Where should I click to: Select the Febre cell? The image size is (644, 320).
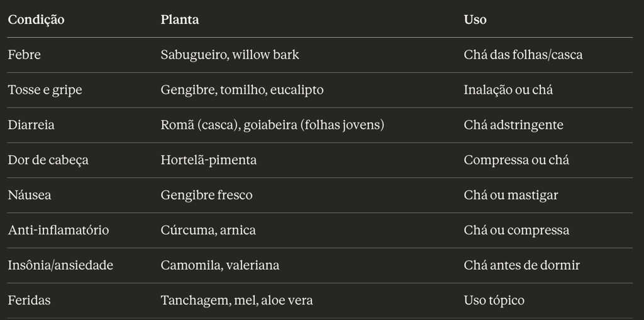[x=25, y=55]
